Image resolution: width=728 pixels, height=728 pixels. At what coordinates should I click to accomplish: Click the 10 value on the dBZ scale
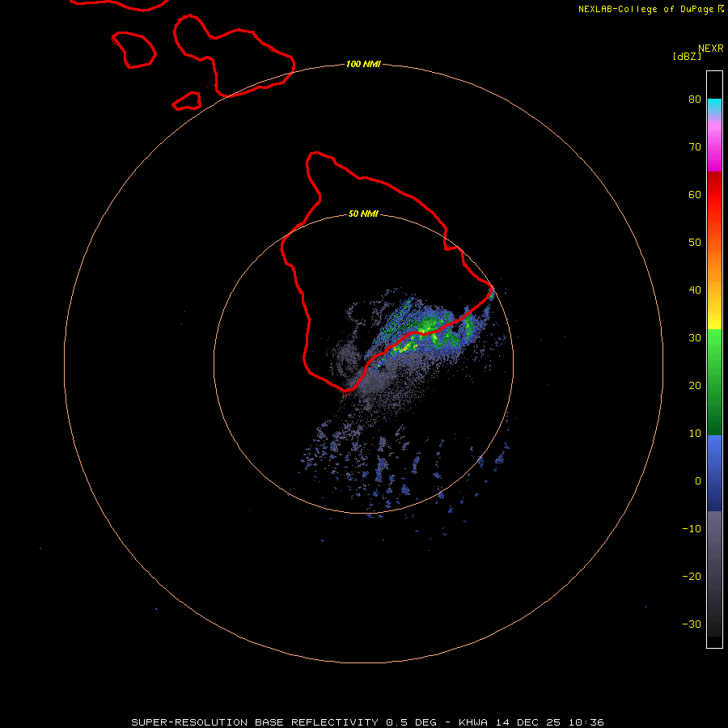point(695,434)
